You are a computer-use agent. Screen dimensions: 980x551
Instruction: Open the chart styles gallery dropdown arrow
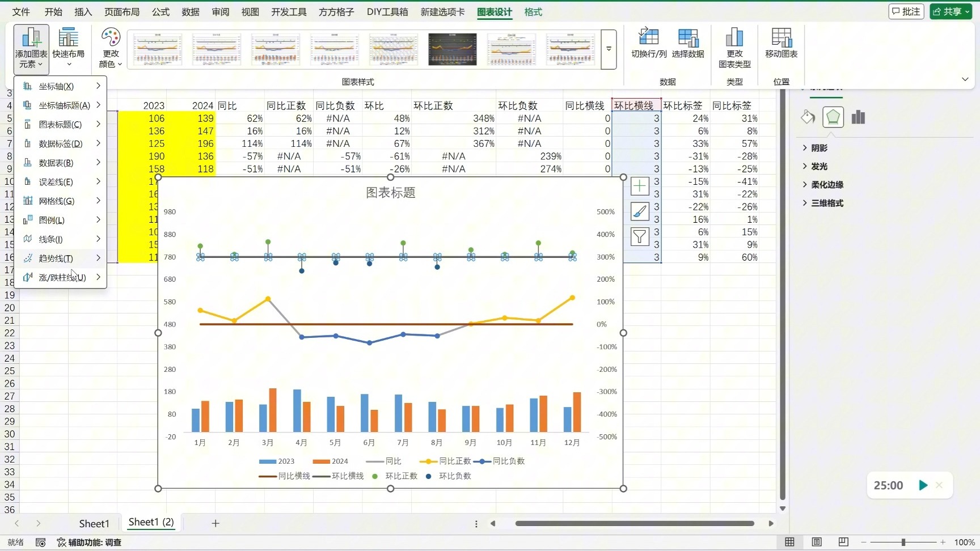pyautogui.click(x=608, y=49)
